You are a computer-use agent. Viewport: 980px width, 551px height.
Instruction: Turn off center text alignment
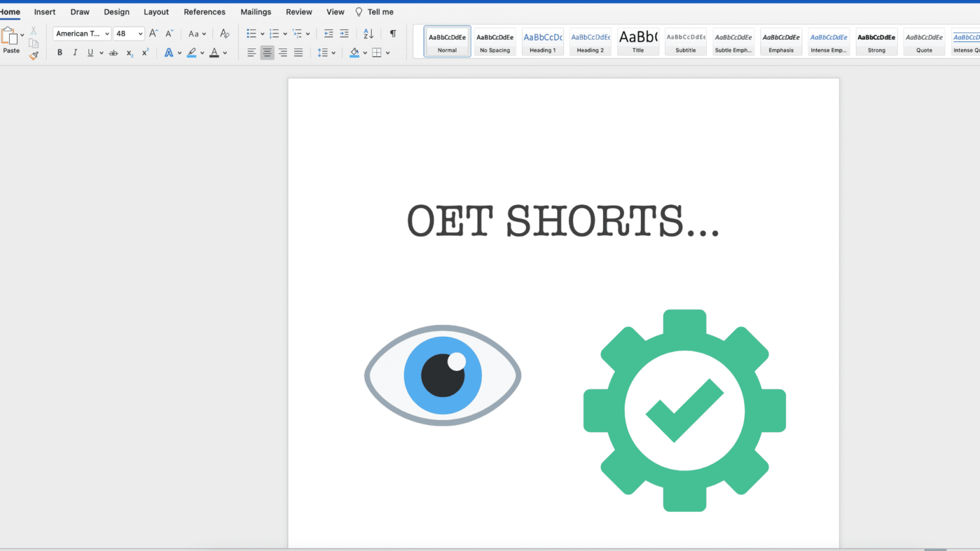click(267, 53)
